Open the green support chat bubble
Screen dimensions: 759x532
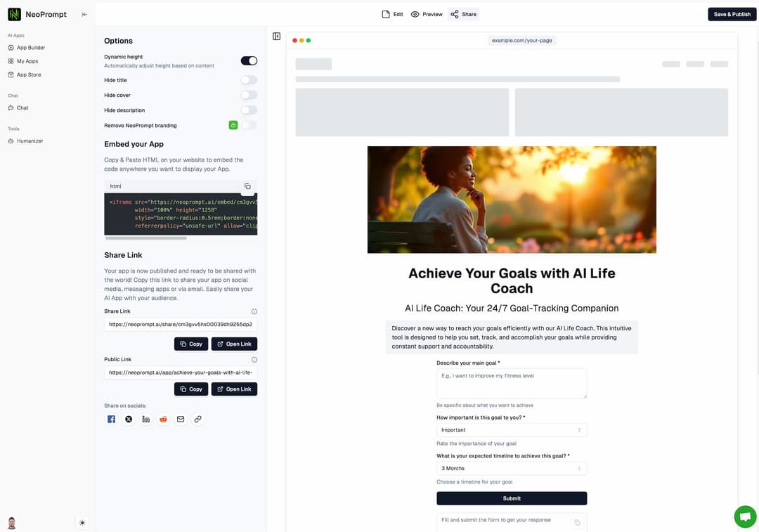(746, 517)
